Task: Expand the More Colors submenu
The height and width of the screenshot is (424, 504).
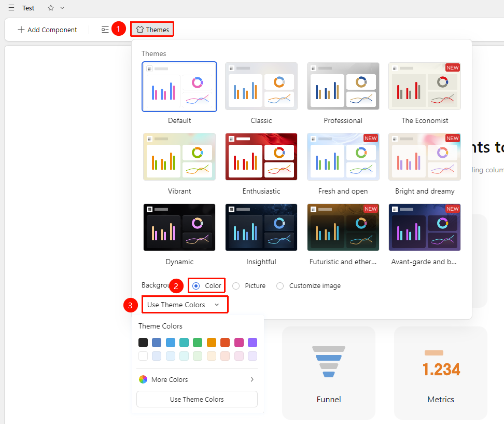Action: pos(197,379)
